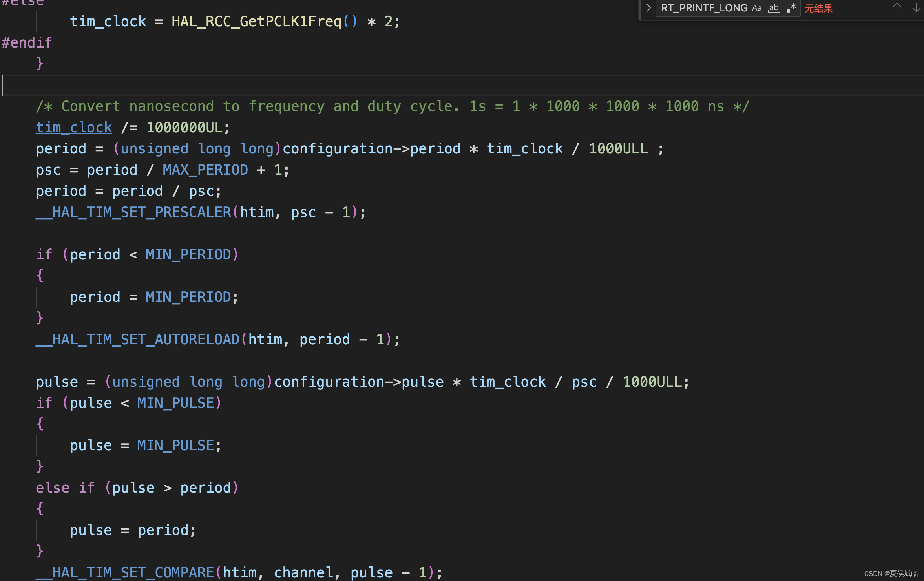Click the regex search toggle icon
This screenshot has width=924, height=581.
794,8
